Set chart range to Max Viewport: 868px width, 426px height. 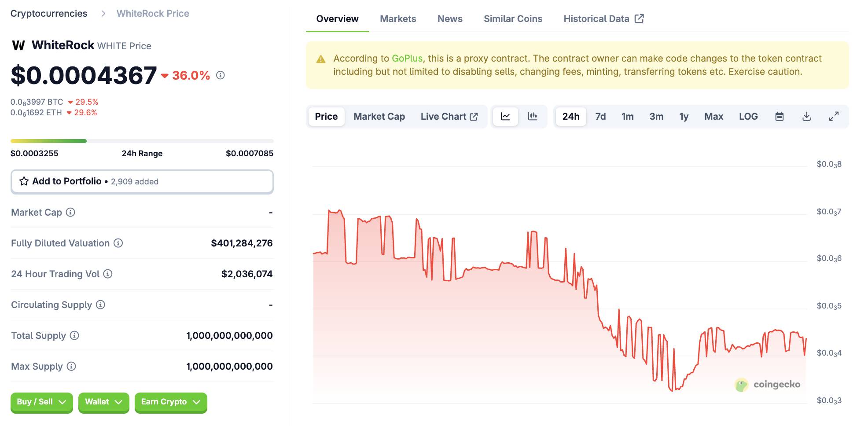point(714,117)
